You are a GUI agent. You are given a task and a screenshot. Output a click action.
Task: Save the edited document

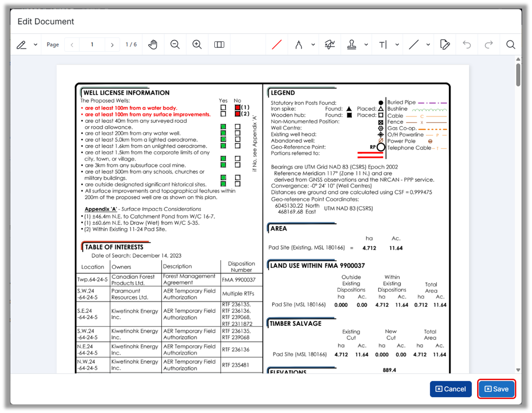pos(496,389)
